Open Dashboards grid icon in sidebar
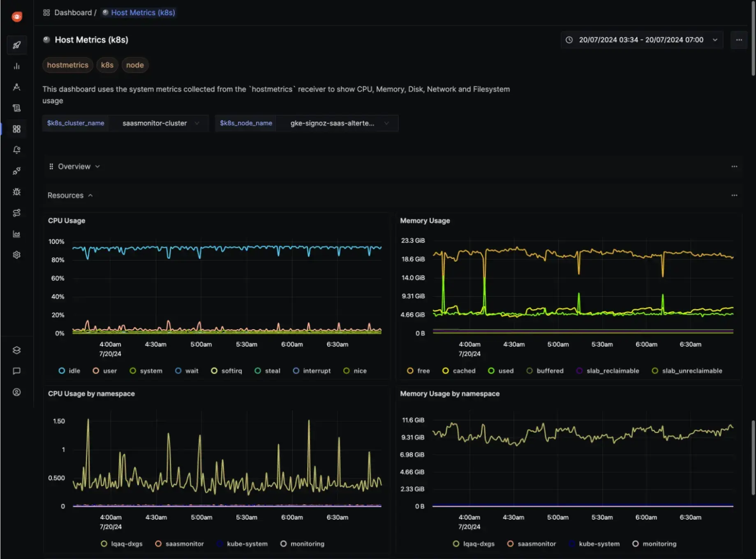Image resolution: width=756 pixels, height=559 pixels. 17,129
